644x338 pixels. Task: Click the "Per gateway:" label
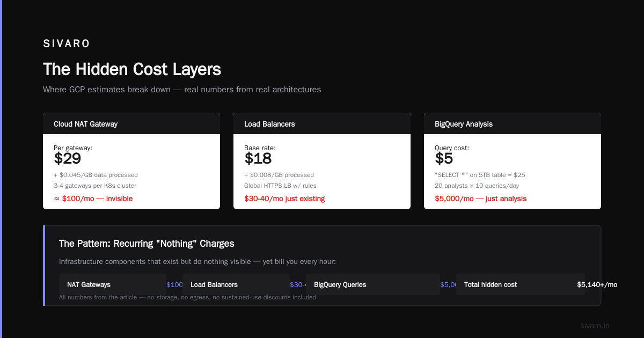73,148
